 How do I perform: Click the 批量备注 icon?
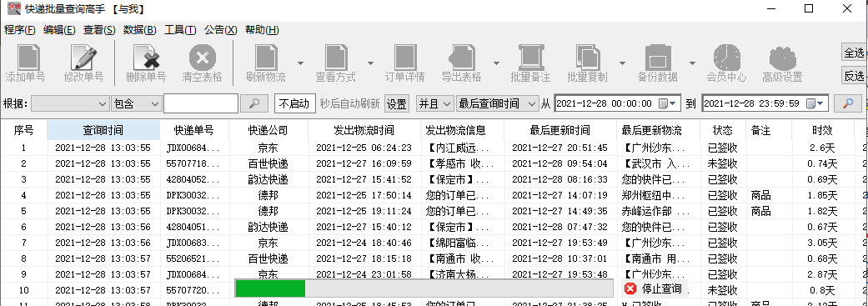530,58
